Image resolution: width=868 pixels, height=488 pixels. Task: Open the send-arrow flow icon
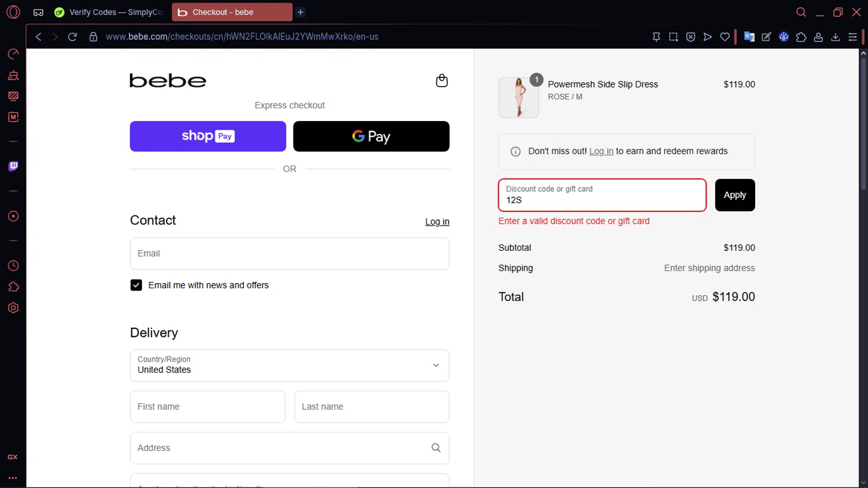[x=708, y=37]
